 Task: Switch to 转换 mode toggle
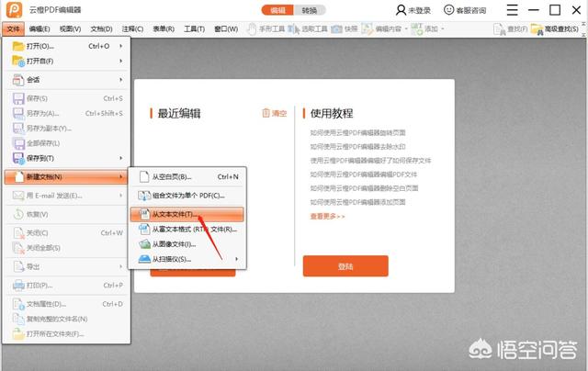(310, 10)
